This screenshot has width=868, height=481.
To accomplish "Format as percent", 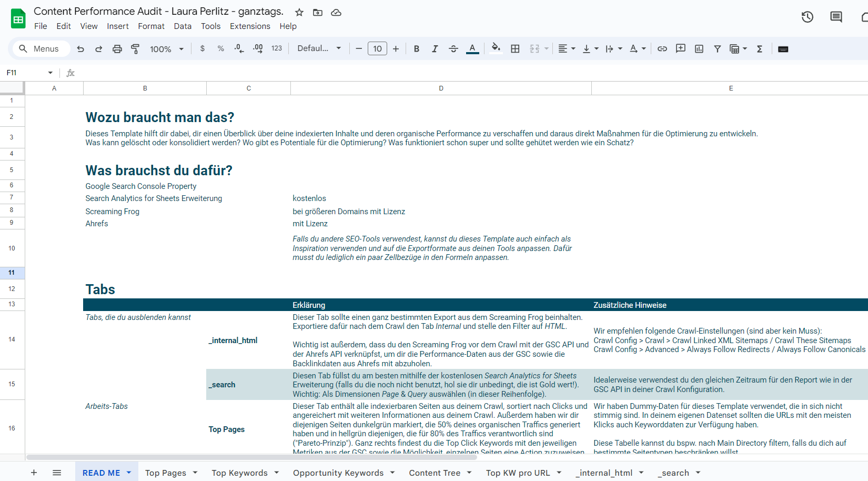I will pos(221,48).
